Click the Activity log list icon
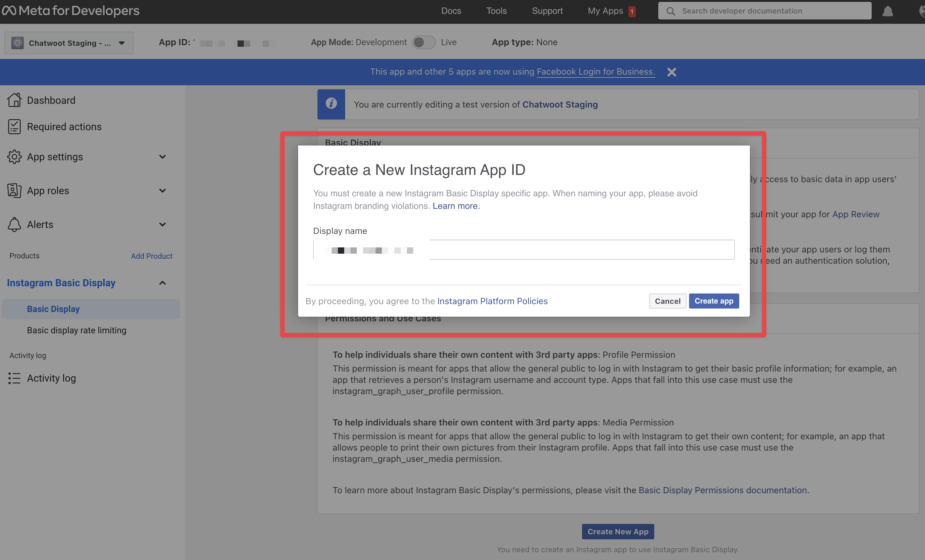 (x=14, y=378)
